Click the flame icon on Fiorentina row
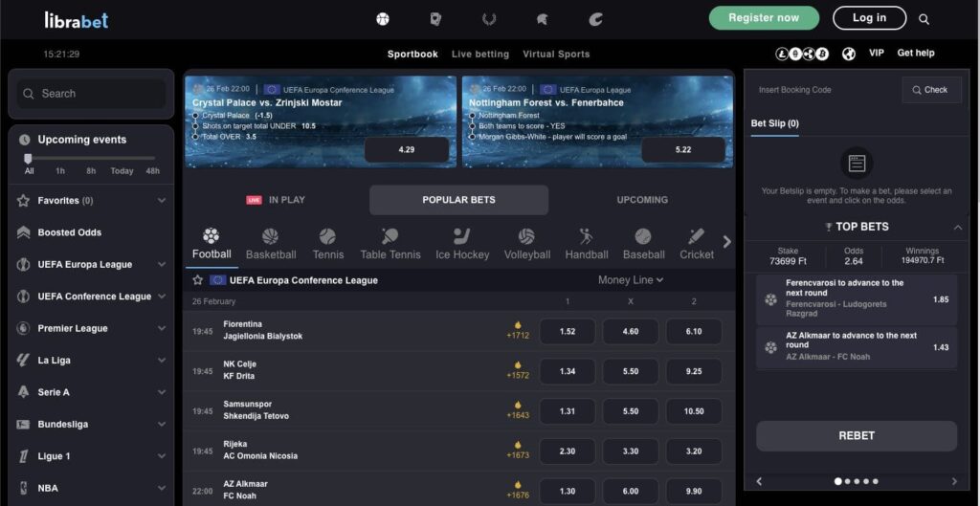The height and width of the screenshot is (506, 980). click(518, 325)
